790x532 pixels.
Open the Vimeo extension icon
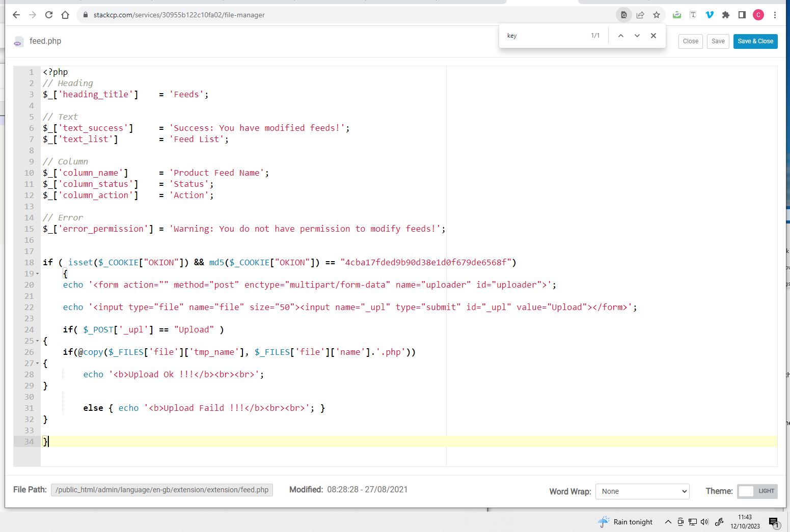point(710,15)
